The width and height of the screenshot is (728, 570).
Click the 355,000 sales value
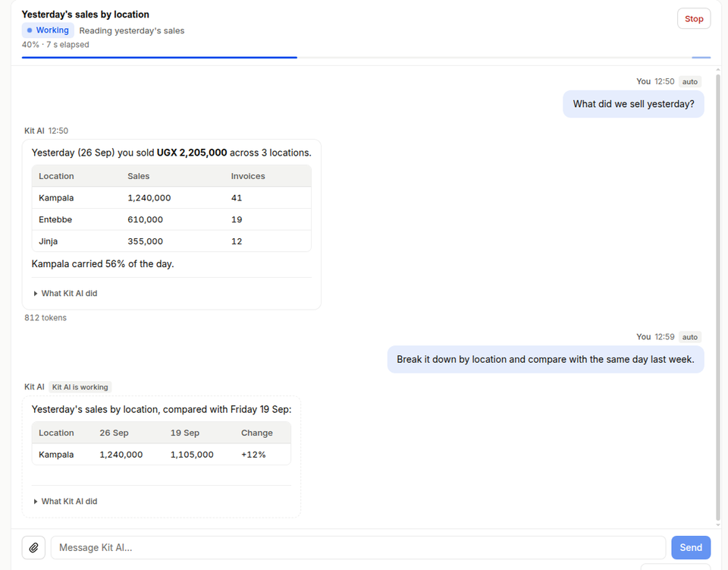point(146,241)
